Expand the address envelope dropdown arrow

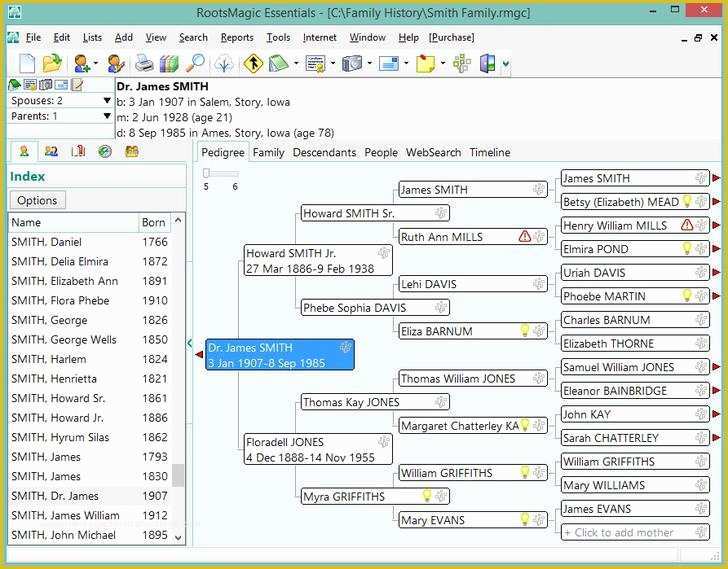(406, 63)
